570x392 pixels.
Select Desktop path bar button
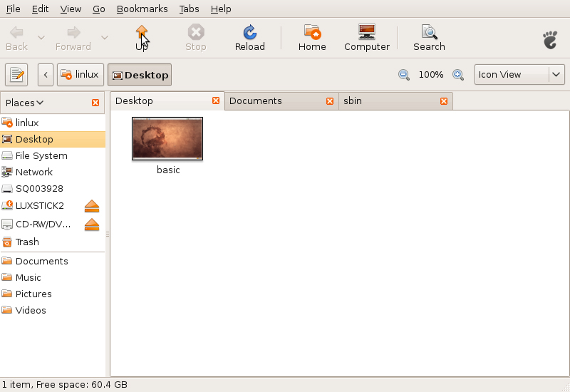click(140, 75)
